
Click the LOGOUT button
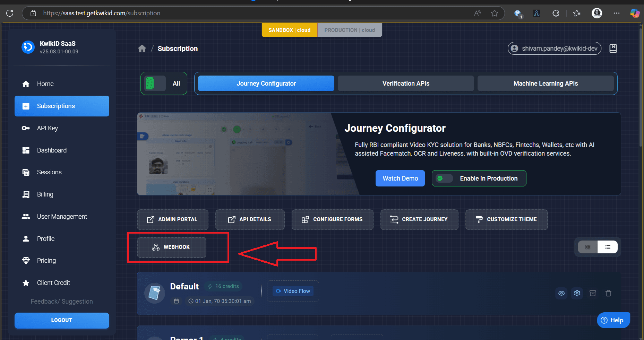[62, 320]
